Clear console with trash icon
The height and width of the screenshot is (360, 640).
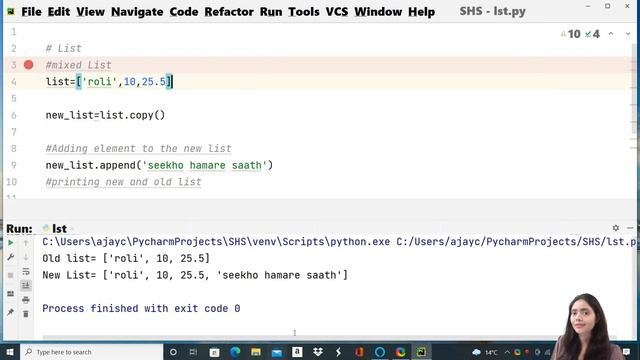click(26, 314)
